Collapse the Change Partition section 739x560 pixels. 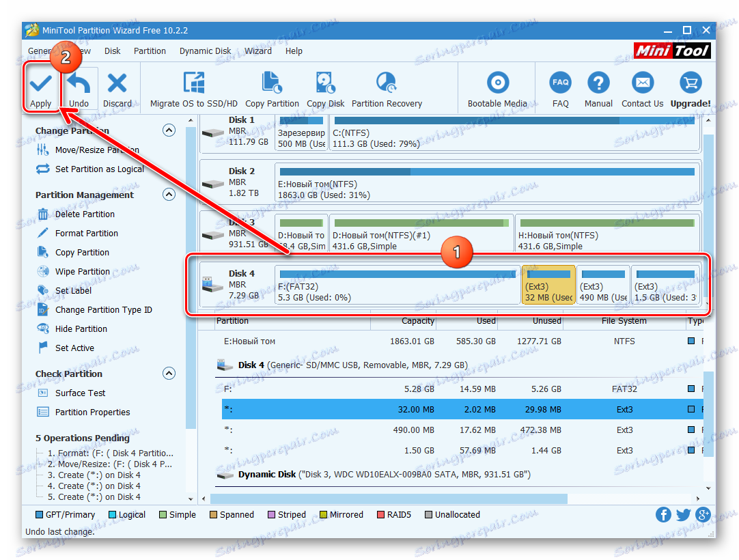[169, 130]
